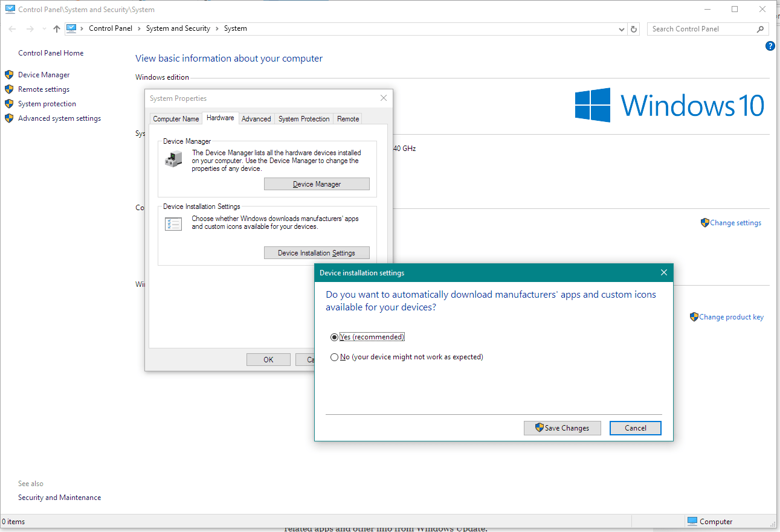Click shield icon beside System protection
This screenshot has width=780, height=532.
(9, 104)
